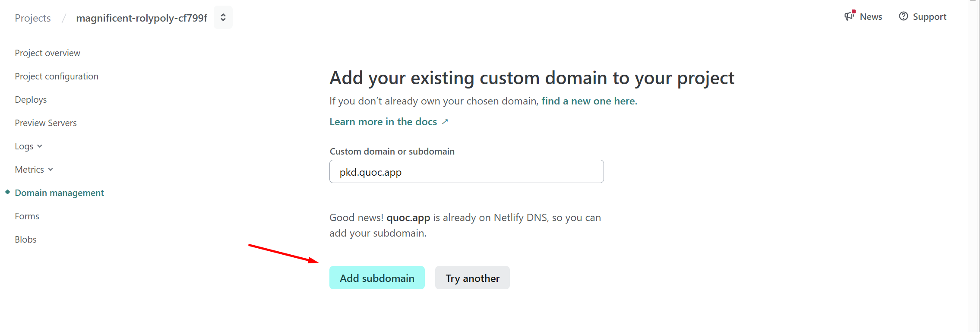Follow the 'find a new one here' link
The width and height of the screenshot is (980, 332).
(x=589, y=101)
